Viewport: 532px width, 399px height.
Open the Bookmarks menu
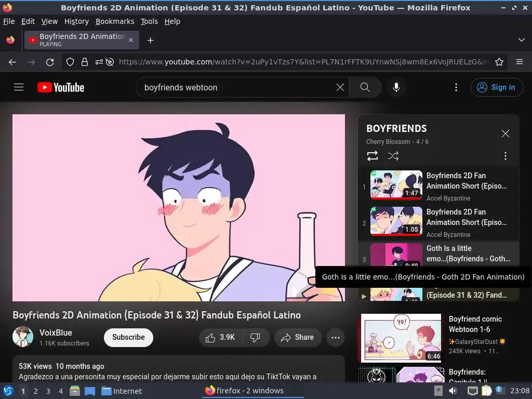[115, 21]
